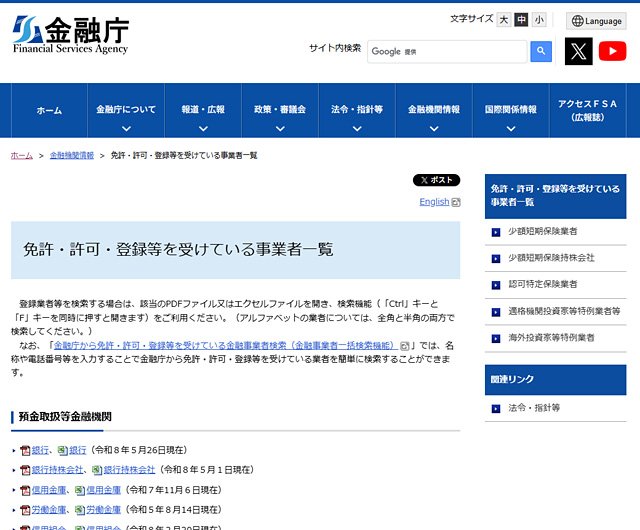Image resolution: width=640 pixels, height=530 pixels.
Task: Focus the Google site search field
Action: tap(447, 51)
